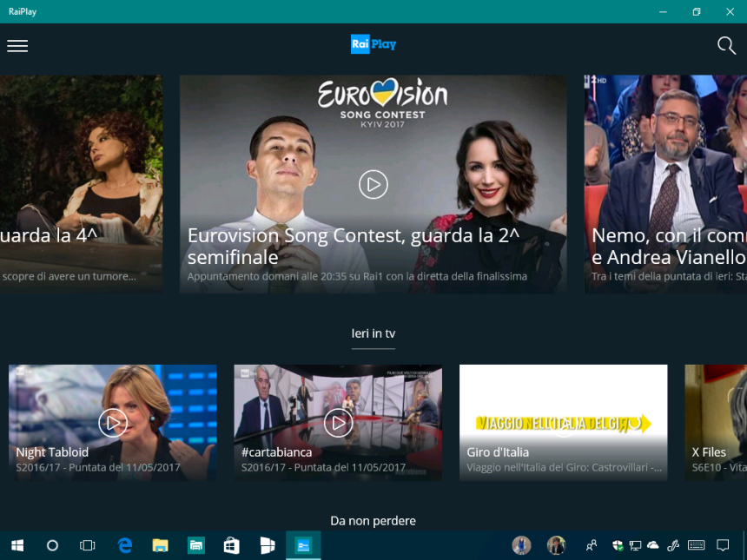Open the Windows Start menu
Image resolution: width=747 pixels, height=560 pixels.
(x=17, y=545)
